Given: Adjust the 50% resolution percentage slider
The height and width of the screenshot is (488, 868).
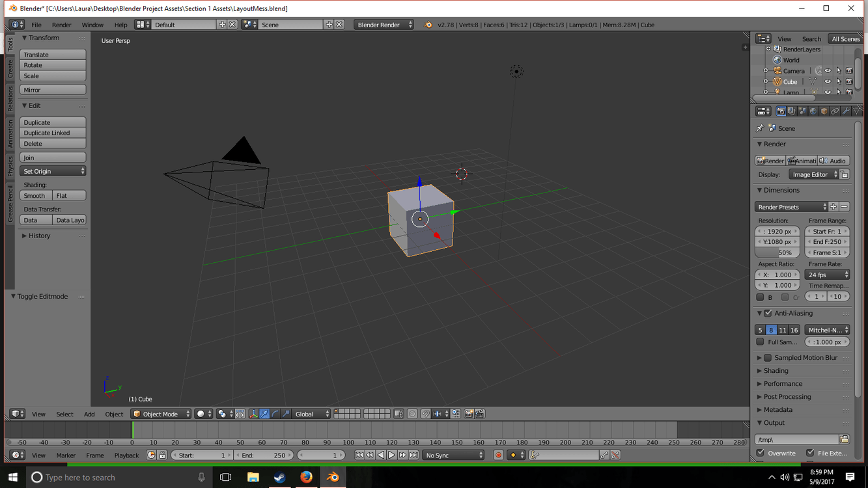Looking at the screenshot, I should 777,252.
